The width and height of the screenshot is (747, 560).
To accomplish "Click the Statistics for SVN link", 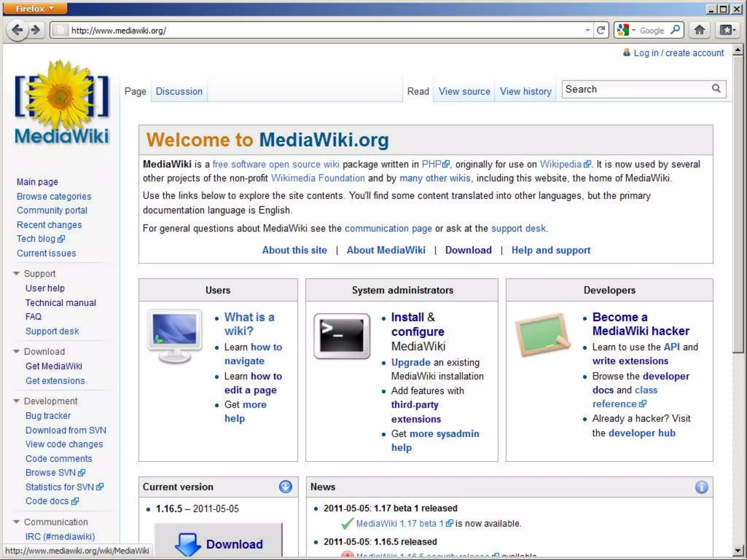I will click(x=64, y=487).
